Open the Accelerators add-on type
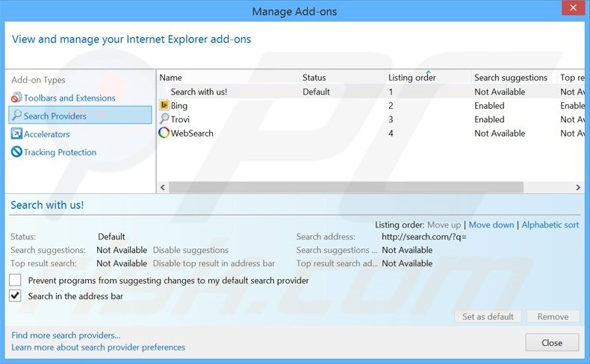 [46, 134]
